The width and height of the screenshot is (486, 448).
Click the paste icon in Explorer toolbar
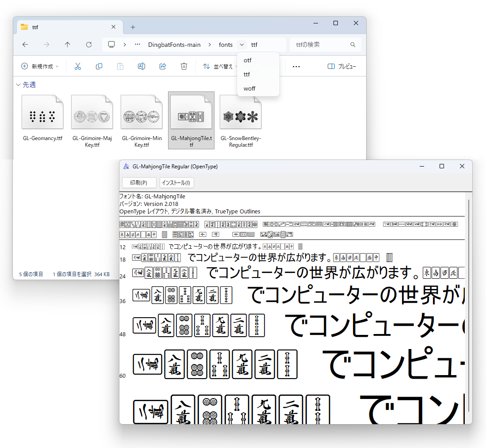tap(120, 66)
